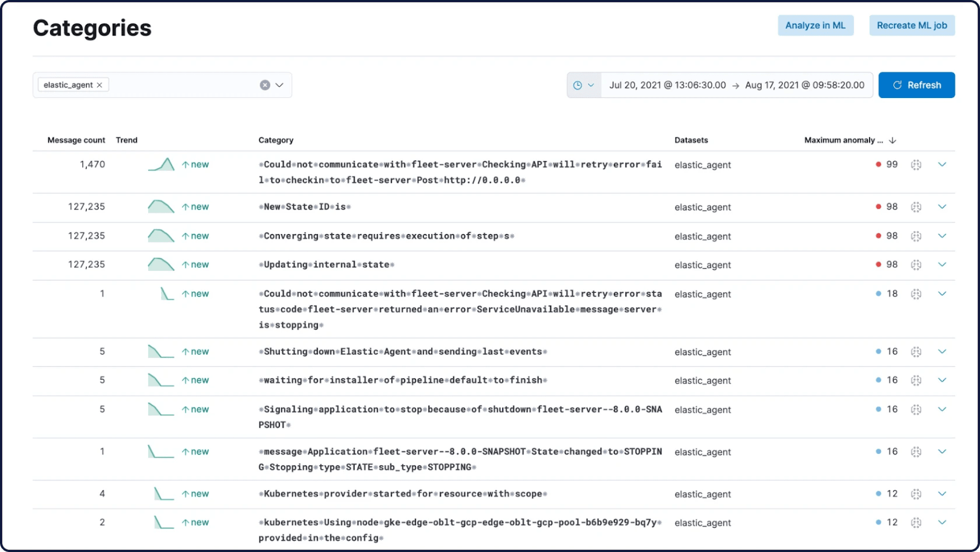The height and width of the screenshot is (552, 980).
Task: Expand the "waiting for installer of pipeline" row
Action: (941, 380)
